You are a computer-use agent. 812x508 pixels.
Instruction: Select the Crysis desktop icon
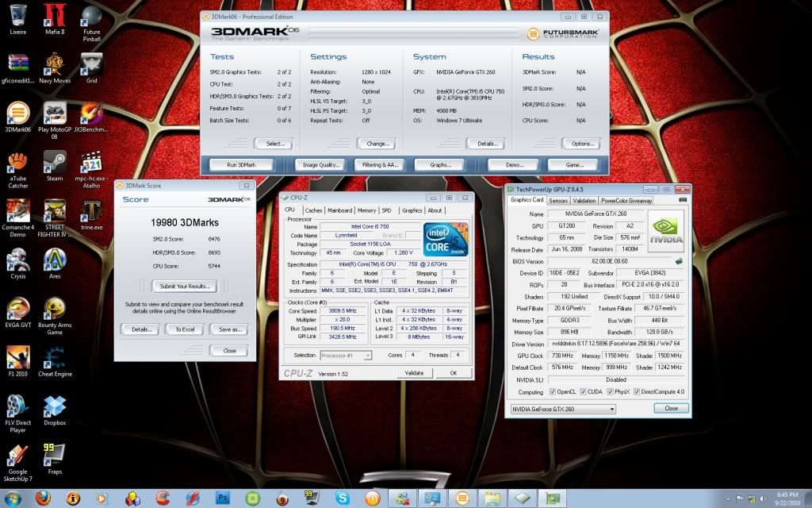click(17, 264)
